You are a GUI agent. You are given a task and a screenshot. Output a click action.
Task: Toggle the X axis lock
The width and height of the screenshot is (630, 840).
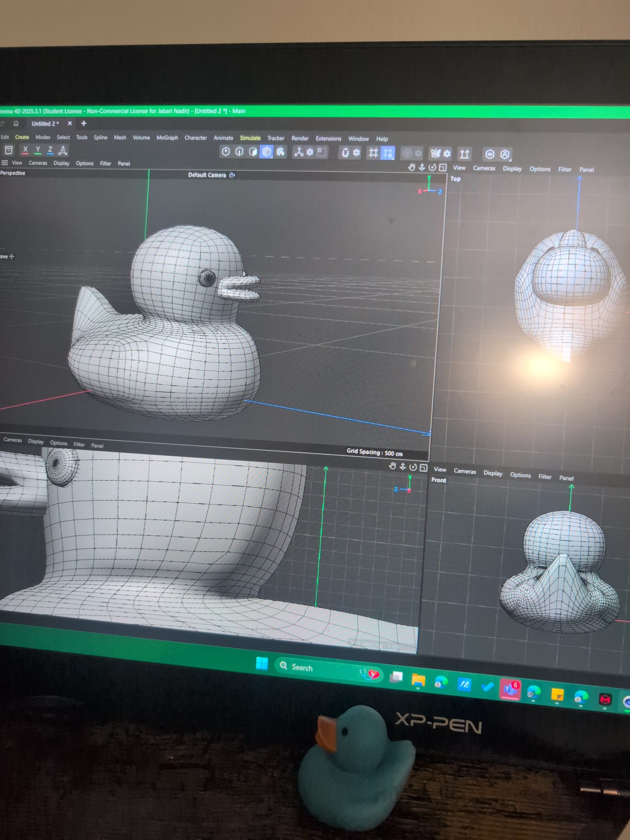[x=25, y=150]
